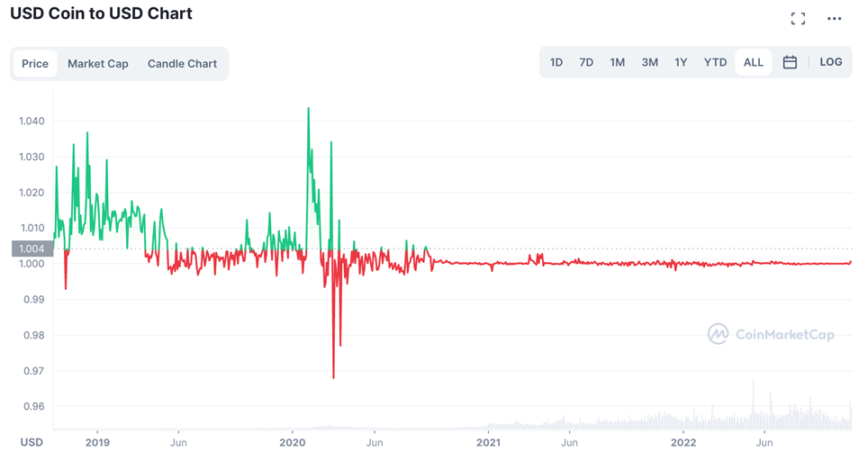This screenshot has height=452, width=868.
Task: Select the 7D time range
Action: pos(586,62)
